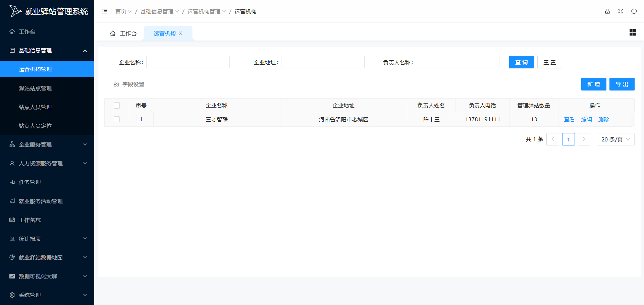Open the 基础信息管理 breadcrumb dropdown
The height and width of the screenshot is (305, 644).
[160, 11]
